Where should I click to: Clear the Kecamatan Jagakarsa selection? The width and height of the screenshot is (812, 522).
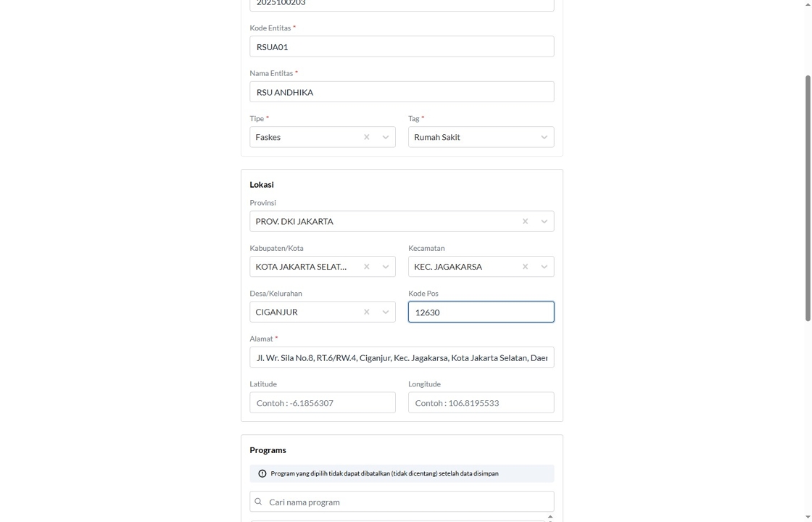tap(525, 267)
